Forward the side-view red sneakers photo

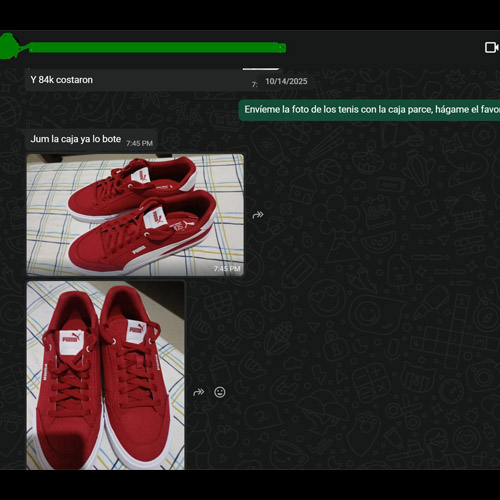coord(258,215)
